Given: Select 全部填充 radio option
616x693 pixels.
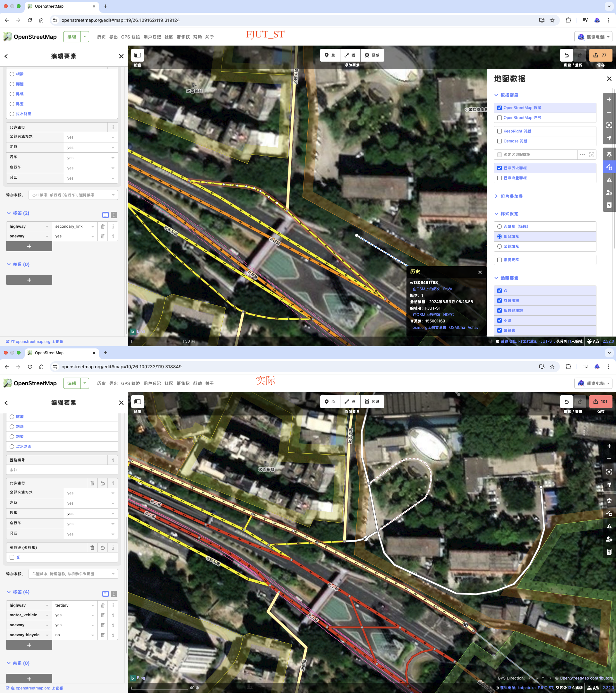Looking at the screenshot, I should pyautogui.click(x=499, y=246).
